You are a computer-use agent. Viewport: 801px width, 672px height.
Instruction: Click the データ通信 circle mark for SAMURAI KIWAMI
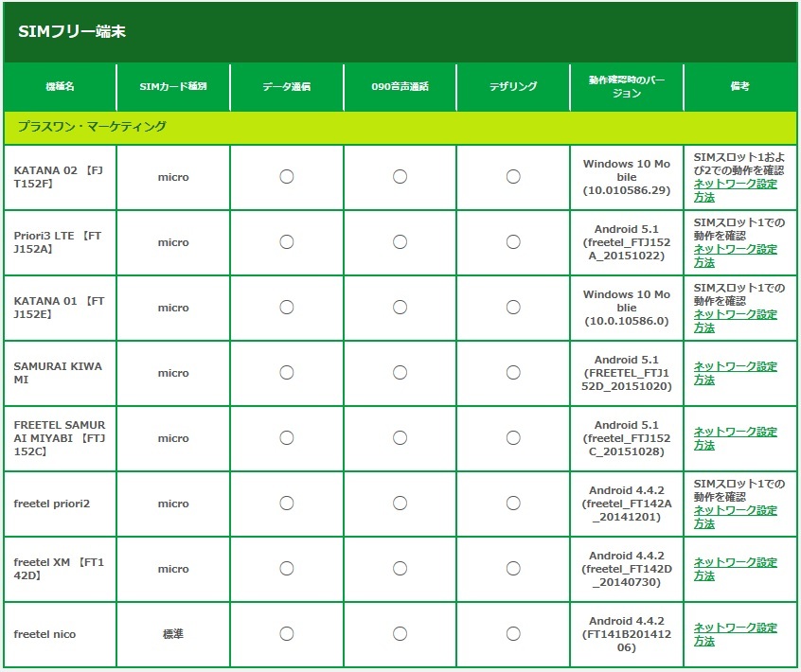(287, 373)
